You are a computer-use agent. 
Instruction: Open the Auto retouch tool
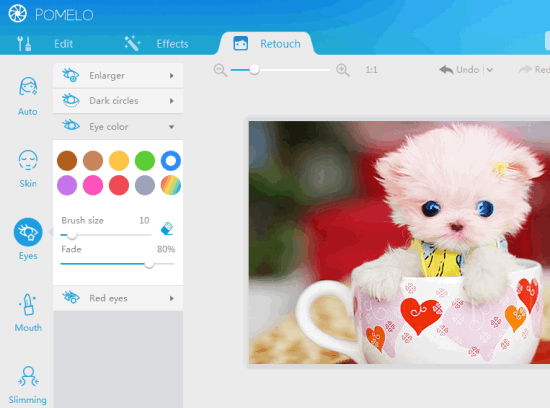click(28, 96)
